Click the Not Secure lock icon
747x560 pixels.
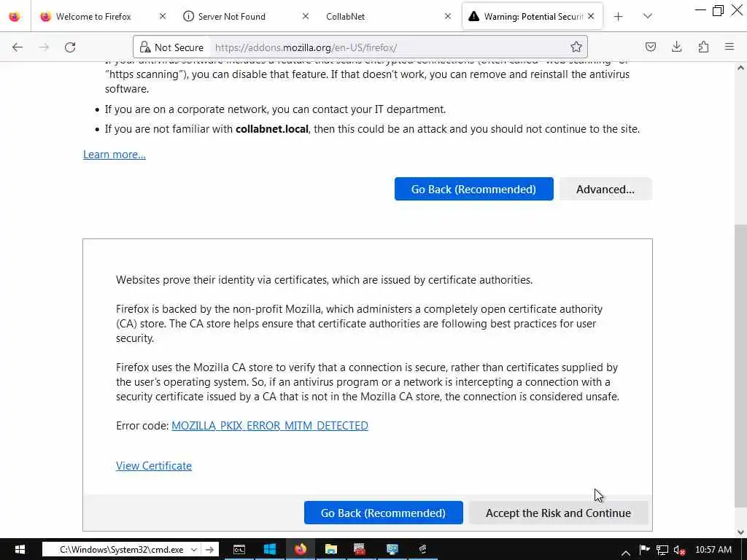coord(145,47)
